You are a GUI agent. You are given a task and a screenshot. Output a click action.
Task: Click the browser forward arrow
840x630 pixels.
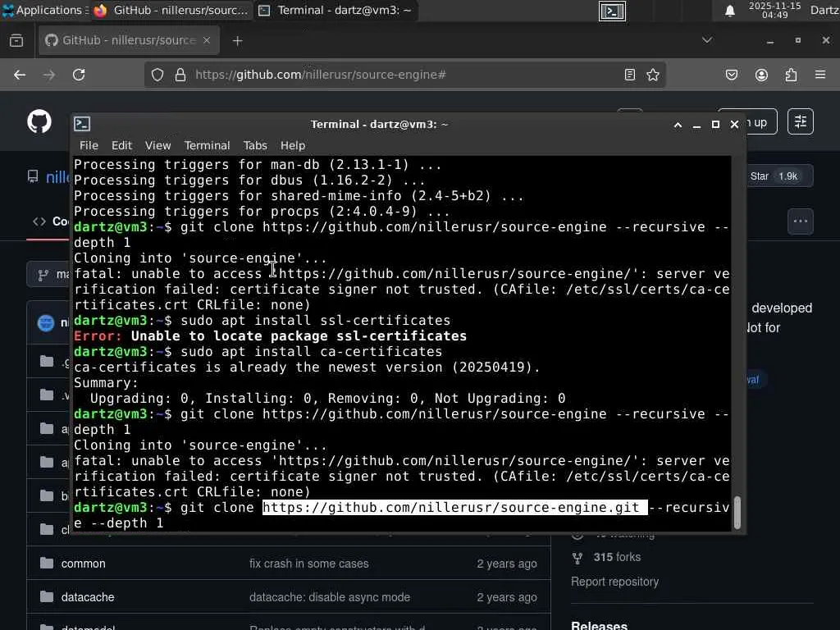point(49,75)
